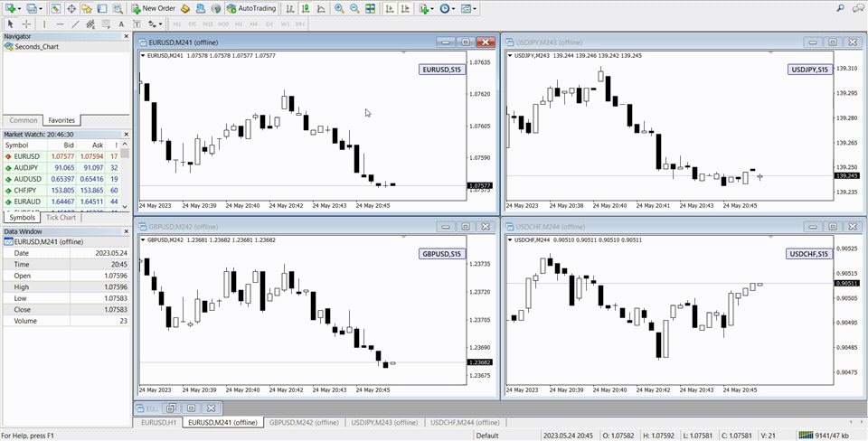Select the equidistant channel tool
This screenshot has height=441, width=868.
(90, 23)
